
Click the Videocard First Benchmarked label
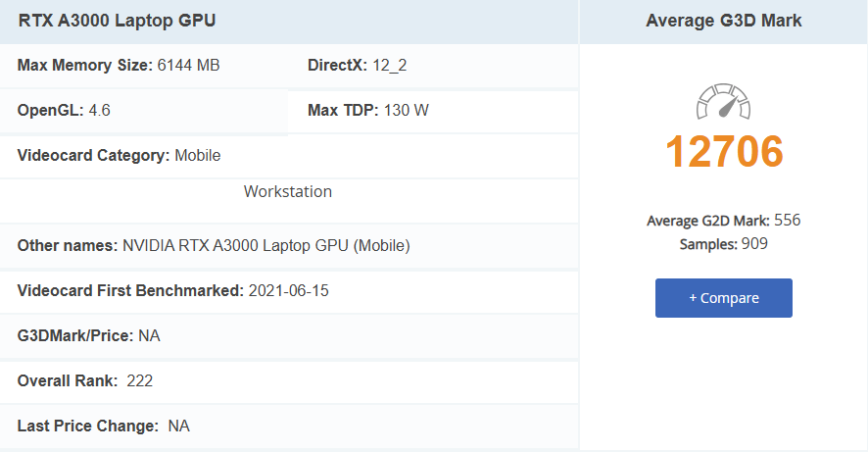coord(130,290)
